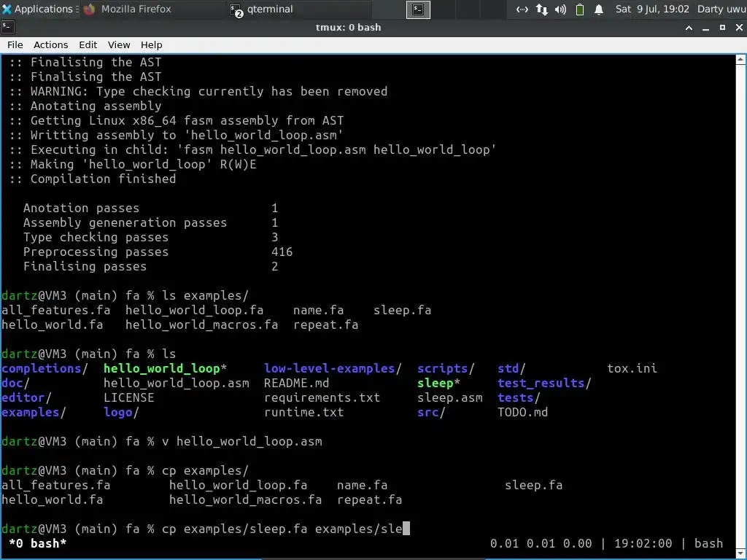This screenshot has width=747, height=560.
Task: Minimize the tmux terminal window
Action: [x=705, y=28]
